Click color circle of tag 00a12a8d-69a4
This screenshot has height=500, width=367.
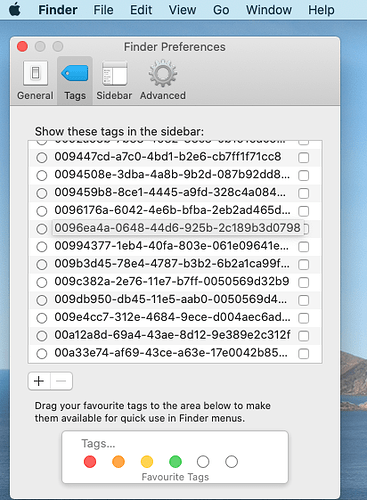click(42, 336)
